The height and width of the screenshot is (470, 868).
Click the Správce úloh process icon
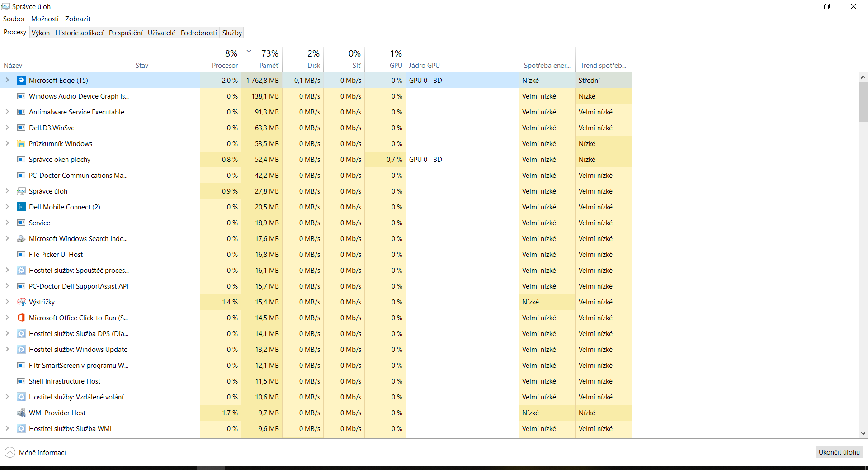pyautogui.click(x=21, y=191)
